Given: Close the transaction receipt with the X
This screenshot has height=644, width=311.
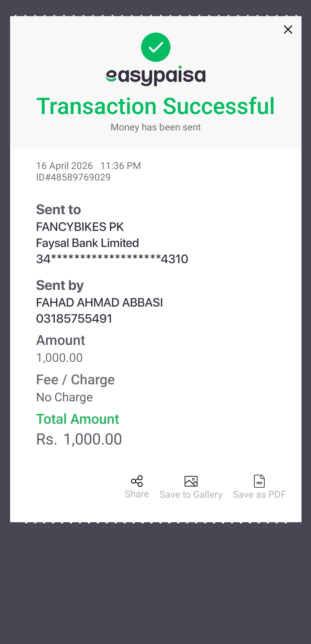Looking at the screenshot, I should click(288, 29).
